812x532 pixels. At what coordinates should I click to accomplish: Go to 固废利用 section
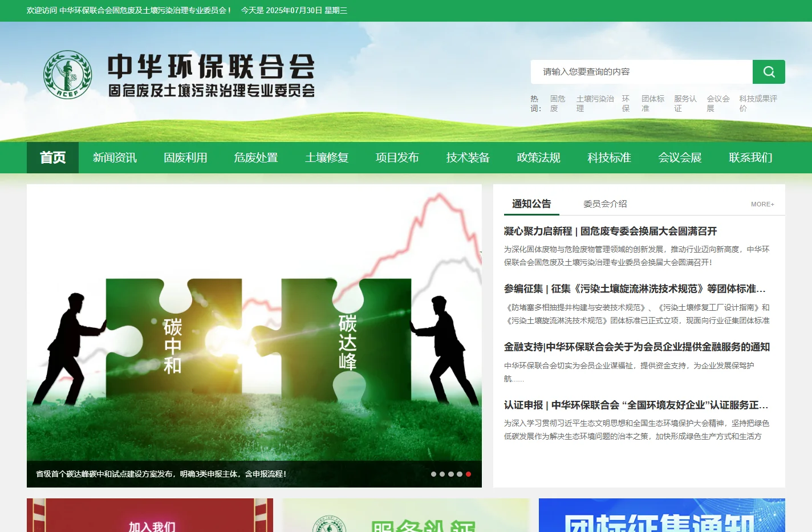click(185, 157)
